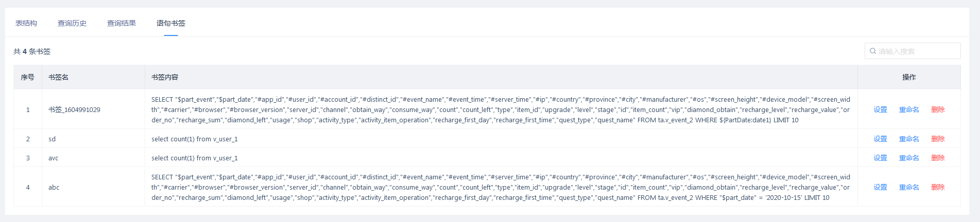Click the sd bookmark's query content
The image size is (980, 222).
(195, 139)
